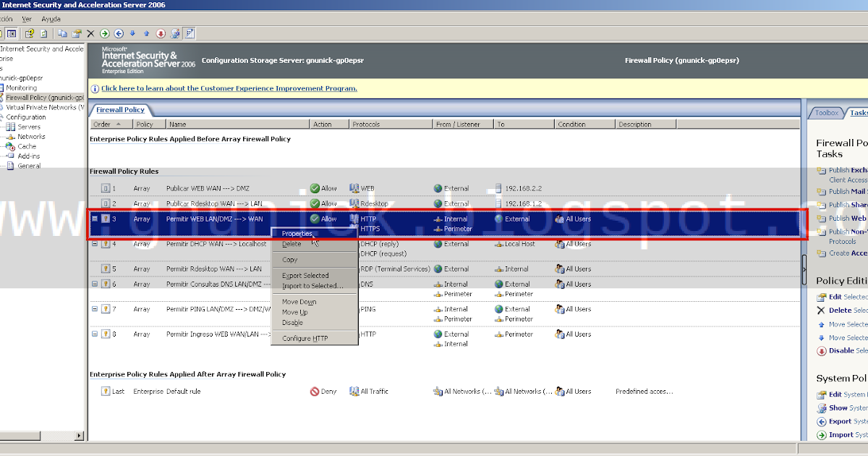Click the refresh toolbar icon
Viewport: 868px width, 456px height.
tap(43, 33)
